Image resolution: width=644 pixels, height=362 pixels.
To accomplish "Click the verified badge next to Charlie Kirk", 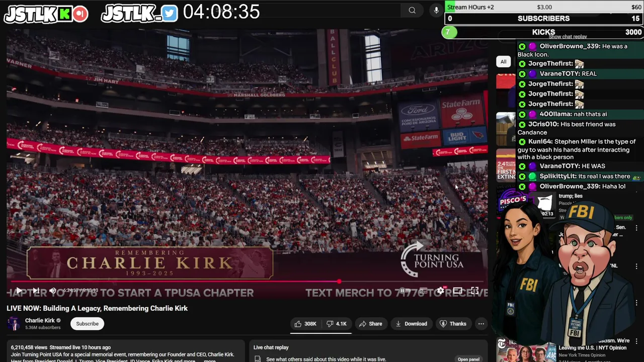I will [58, 321].
